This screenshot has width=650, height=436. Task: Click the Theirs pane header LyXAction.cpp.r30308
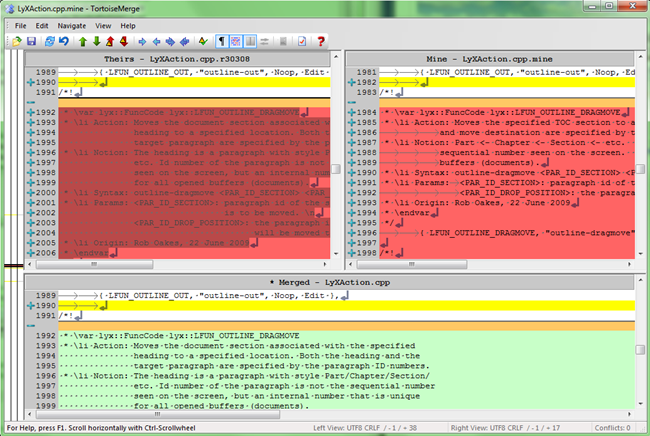[177, 59]
